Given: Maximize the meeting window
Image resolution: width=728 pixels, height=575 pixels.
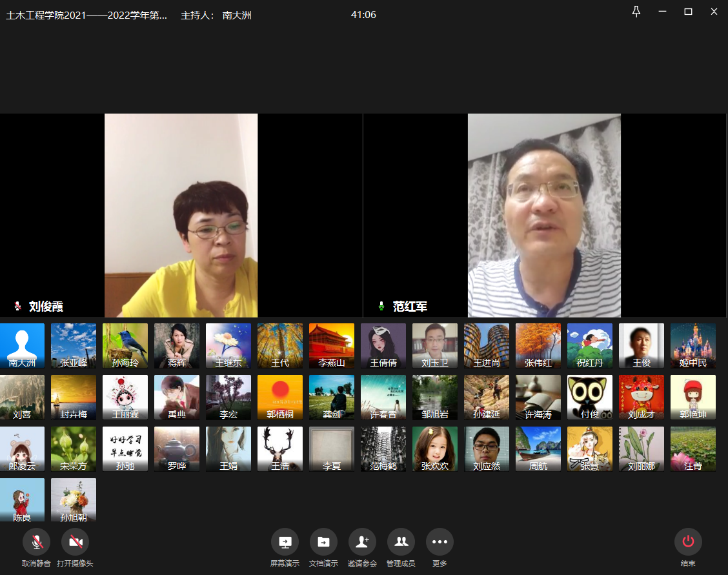Looking at the screenshot, I should 688,12.
